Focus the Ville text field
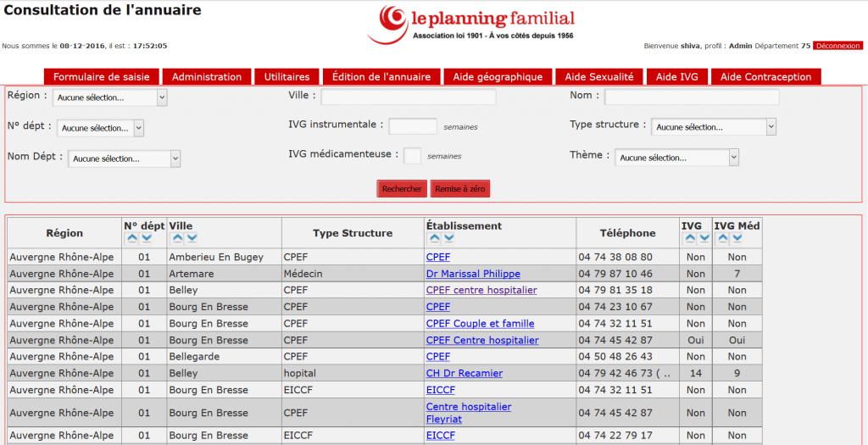Viewport: 868px width, 445px height. coord(408,97)
